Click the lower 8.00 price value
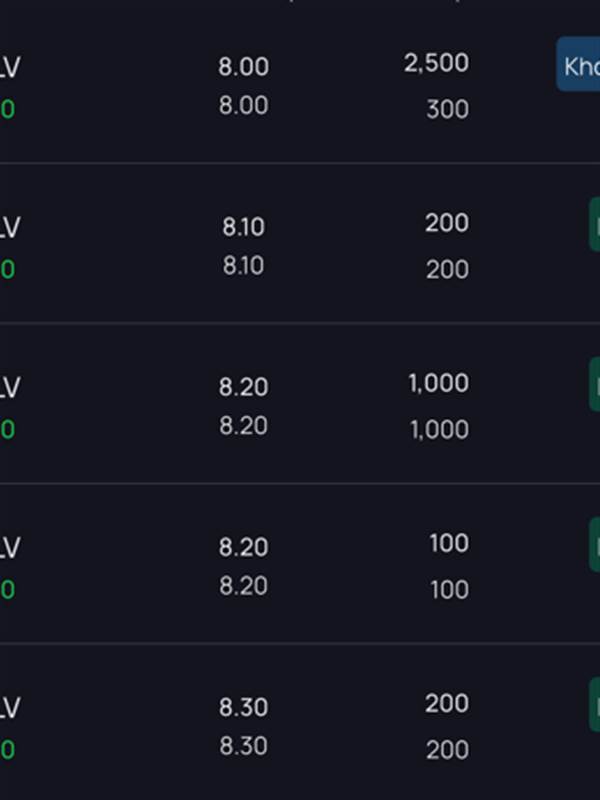The image size is (600, 800). click(x=244, y=106)
